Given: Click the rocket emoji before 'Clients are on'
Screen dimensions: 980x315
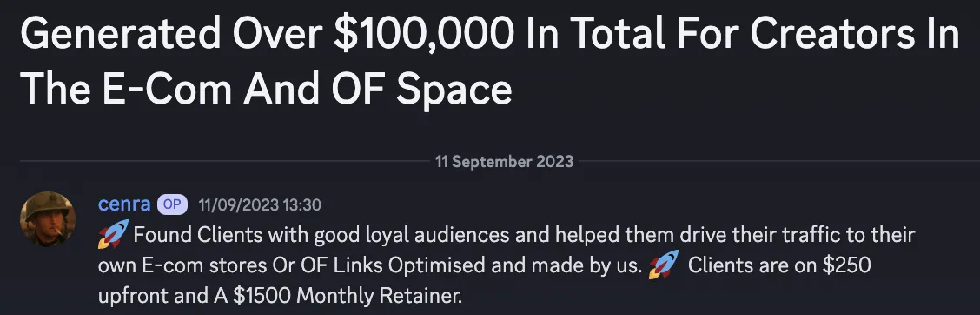Looking at the screenshot, I should click(x=663, y=264).
